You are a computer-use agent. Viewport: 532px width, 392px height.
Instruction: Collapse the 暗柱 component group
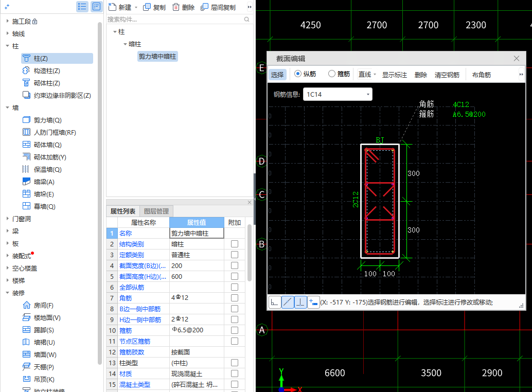pos(125,44)
